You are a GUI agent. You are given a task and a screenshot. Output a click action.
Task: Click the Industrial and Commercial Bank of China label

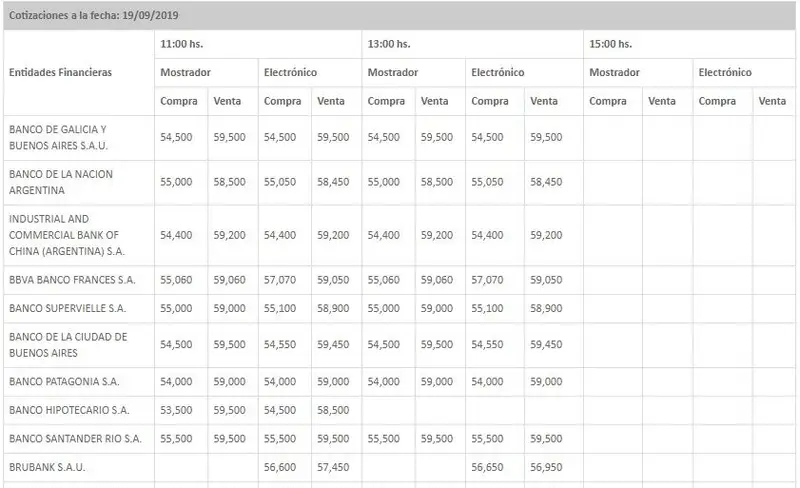coord(66,235)
